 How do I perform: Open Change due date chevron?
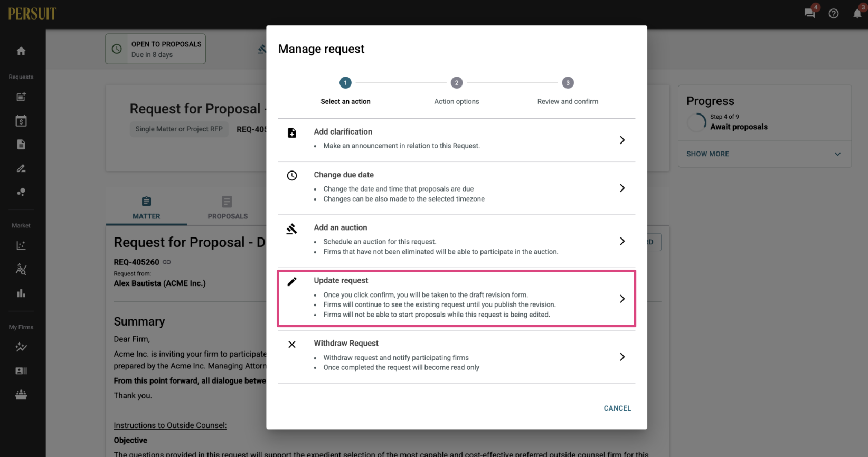622,188
